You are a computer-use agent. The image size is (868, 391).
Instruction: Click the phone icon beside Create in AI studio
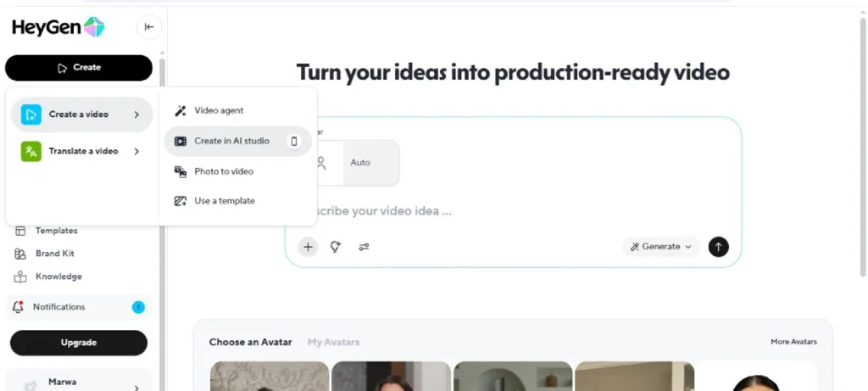pos(294,142)
